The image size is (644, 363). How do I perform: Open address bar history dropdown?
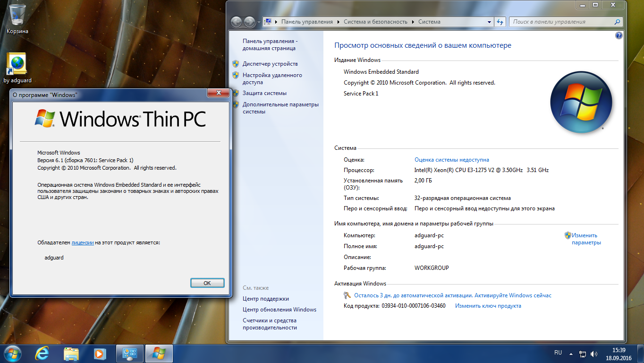coord(489,22)
